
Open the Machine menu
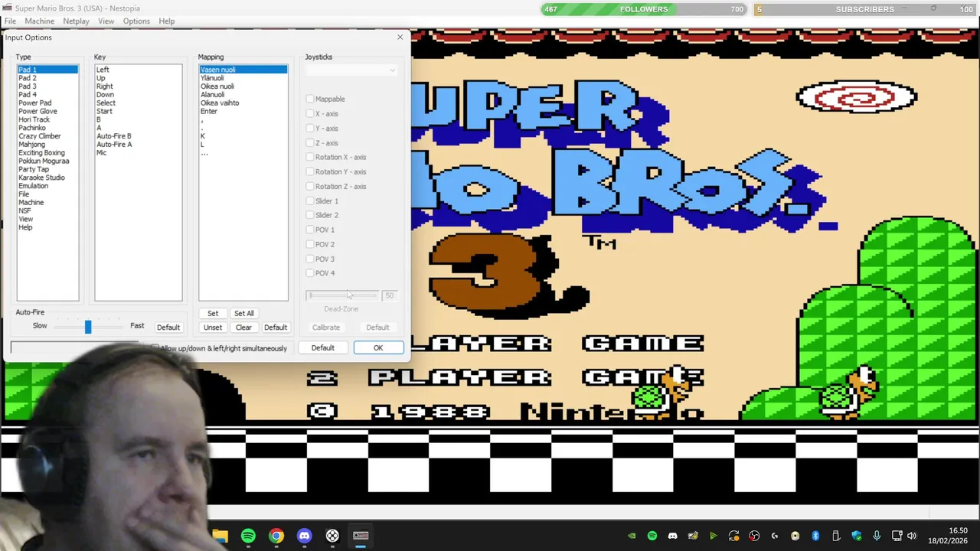click(39, 21)
